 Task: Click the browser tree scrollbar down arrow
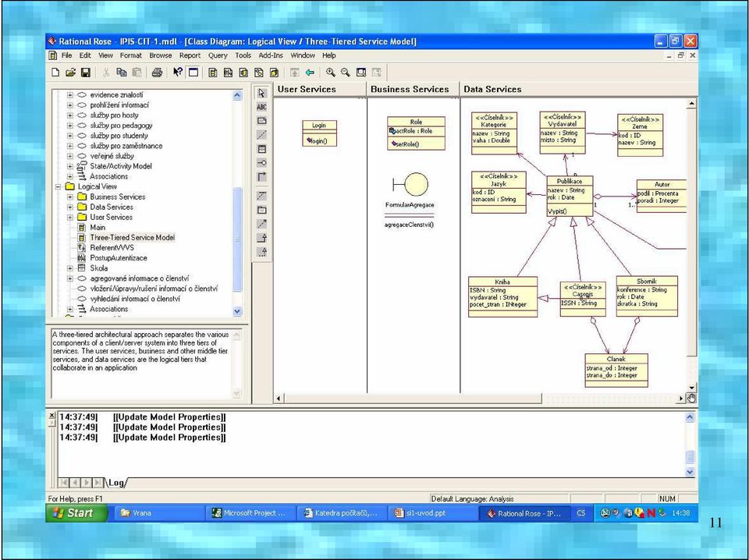tap(237, 311)
